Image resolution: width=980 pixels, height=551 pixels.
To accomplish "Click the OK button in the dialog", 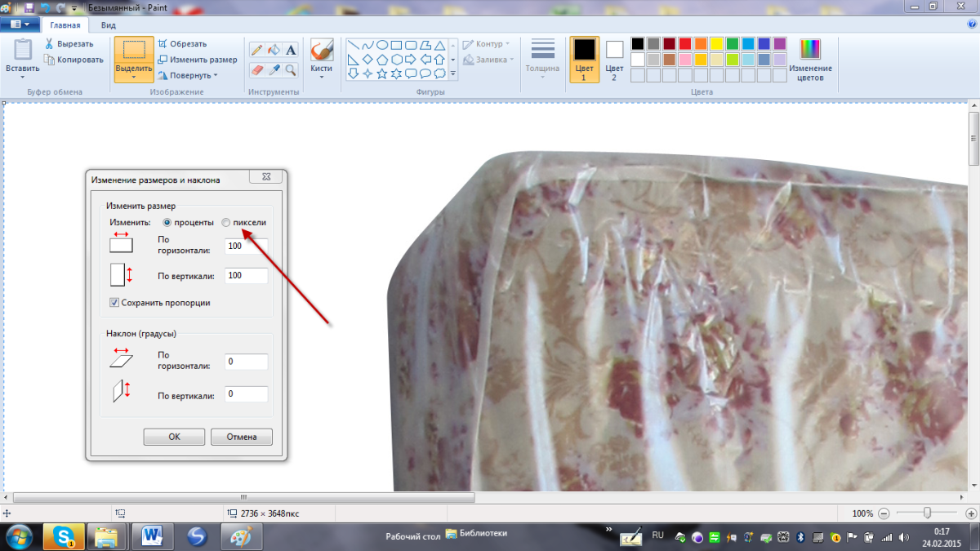I will click(x=174, y=437).
